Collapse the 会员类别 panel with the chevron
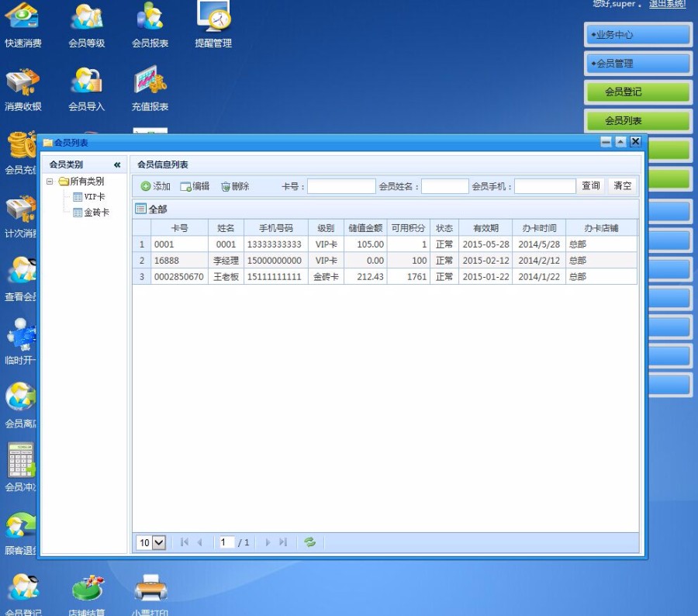The width and height of the screenshot is (698, 616). point(117,164)
